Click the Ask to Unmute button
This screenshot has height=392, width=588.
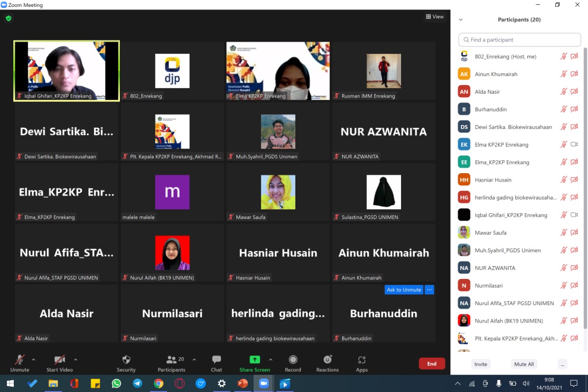(404, 290)
